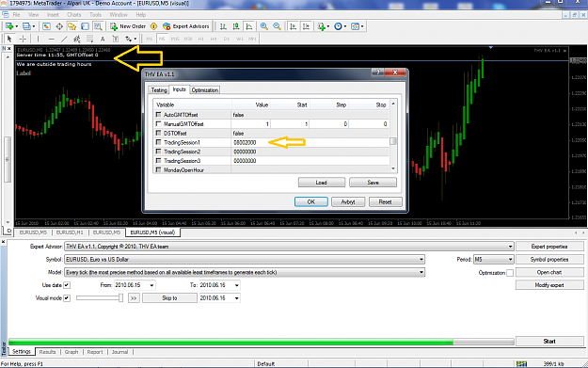This screenshot has width=588, height=368.
Task: Toggle the Strategy Tester icon
Action: (98, 26)
